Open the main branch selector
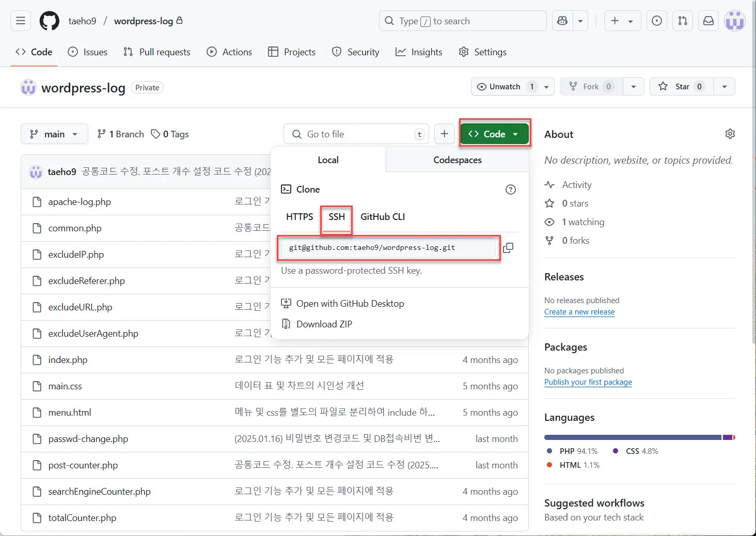756x536 pixels. click(x=54, y=134)
